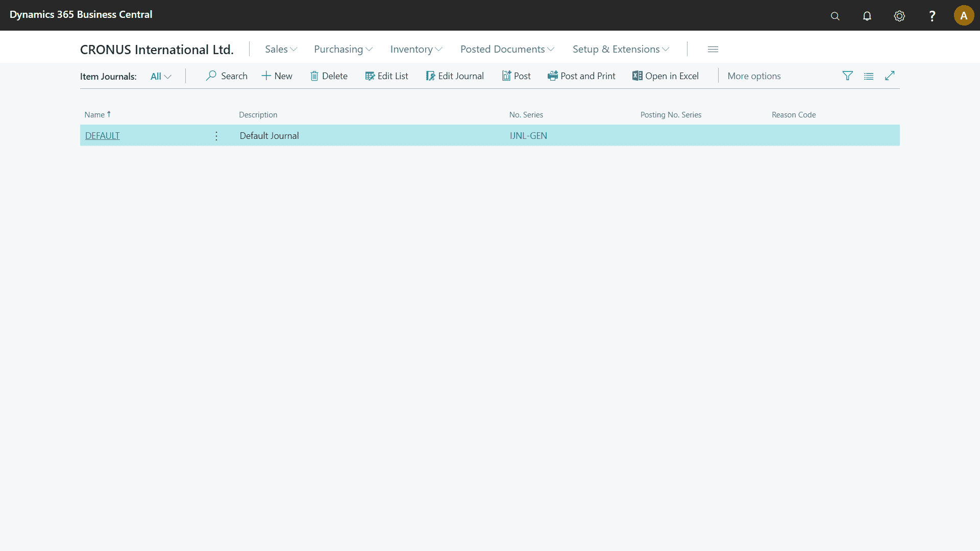
Task: Sort by the Name column header
Action: [95, 115]
